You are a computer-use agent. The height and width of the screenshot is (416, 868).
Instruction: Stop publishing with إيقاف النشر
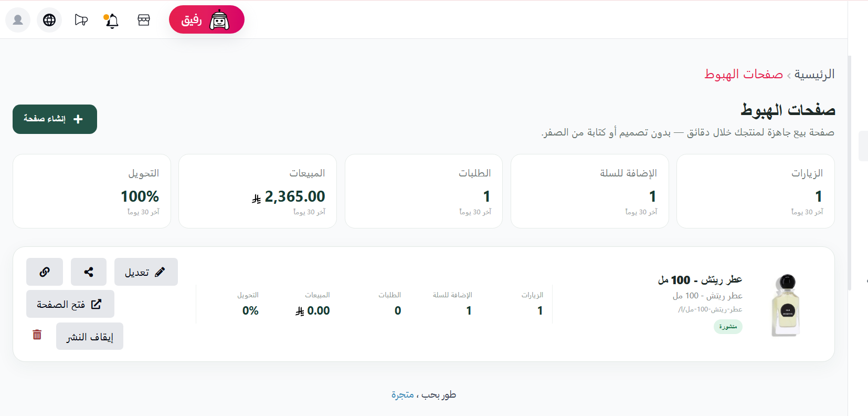90,336
